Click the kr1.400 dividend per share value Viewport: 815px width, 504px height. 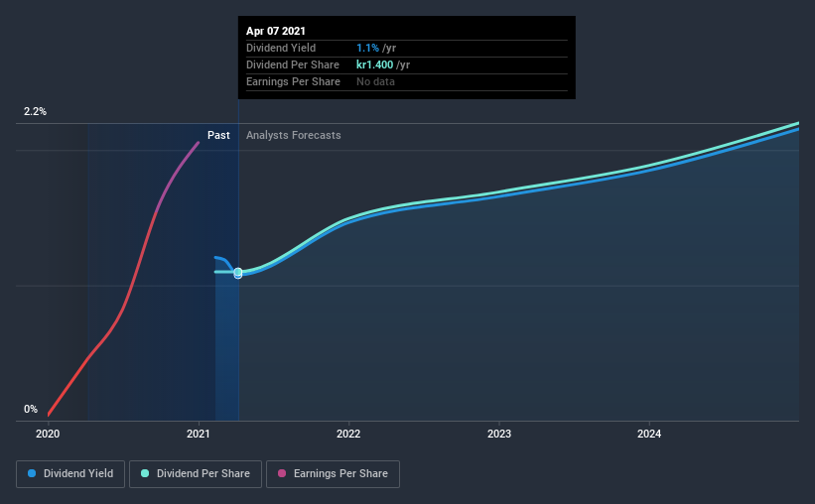pyautogui.click(x=374, y=64)
